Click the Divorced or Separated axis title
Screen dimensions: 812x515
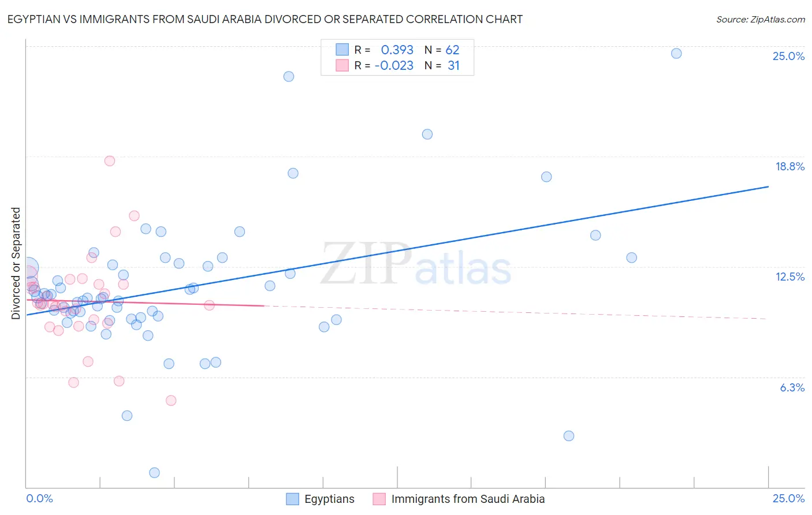tap(16, 263)
